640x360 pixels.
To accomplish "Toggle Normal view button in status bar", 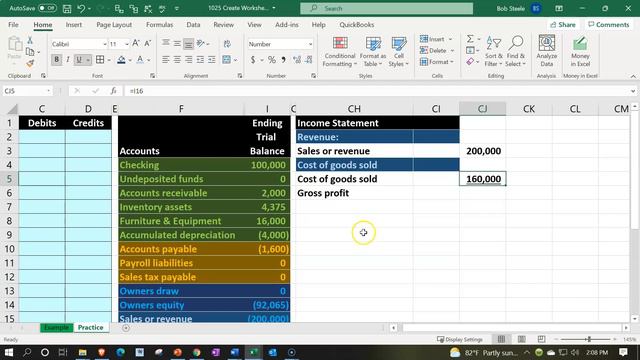I will point(501,339).
